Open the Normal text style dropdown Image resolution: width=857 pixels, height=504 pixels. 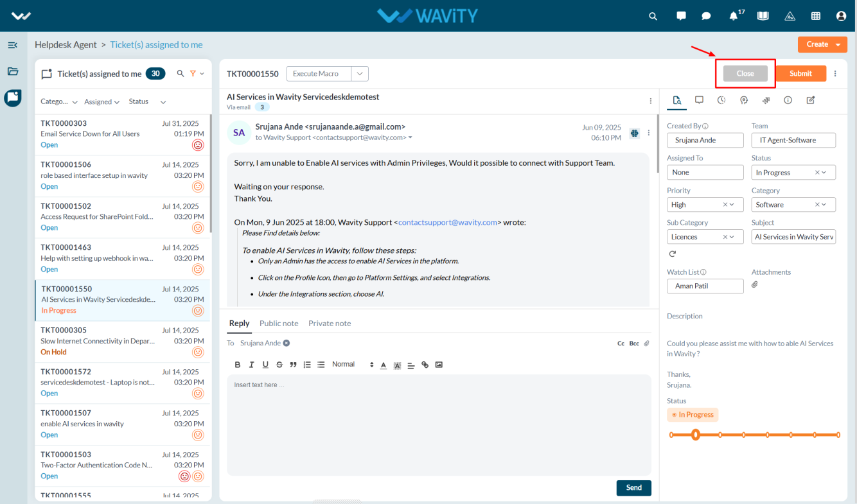click(x=353, y=365)
